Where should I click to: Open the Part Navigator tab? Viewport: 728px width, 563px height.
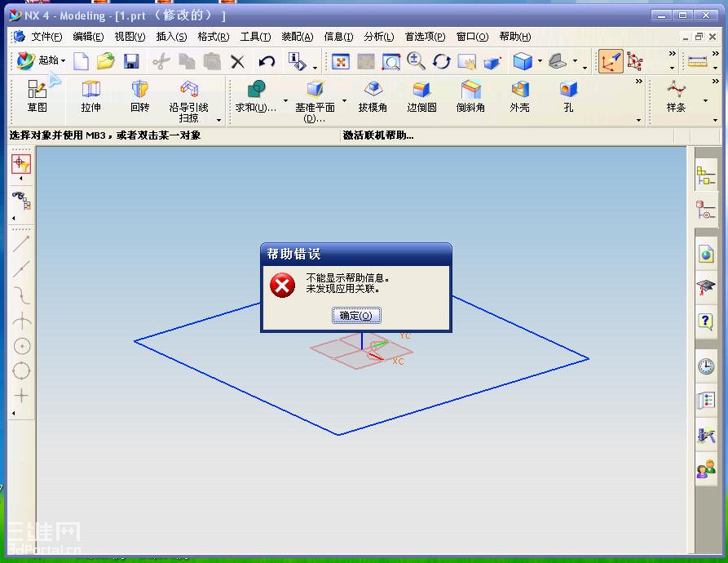click(x=705, y=210)
